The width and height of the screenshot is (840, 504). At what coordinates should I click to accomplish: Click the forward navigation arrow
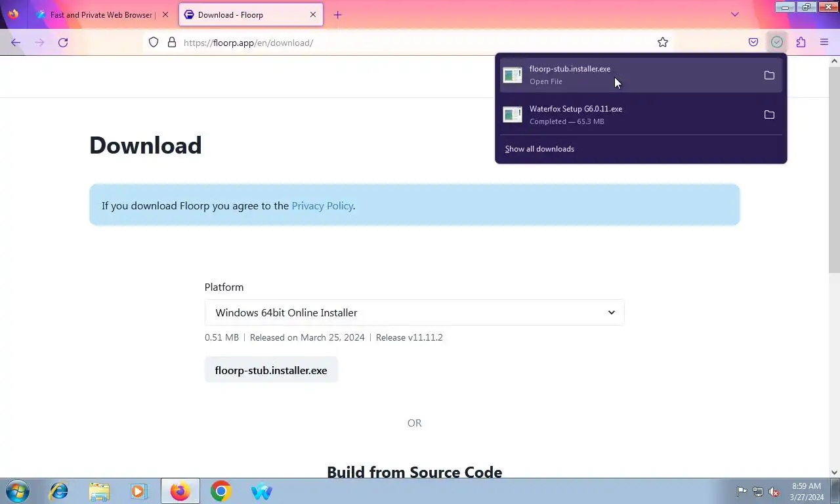pos(39,43)
